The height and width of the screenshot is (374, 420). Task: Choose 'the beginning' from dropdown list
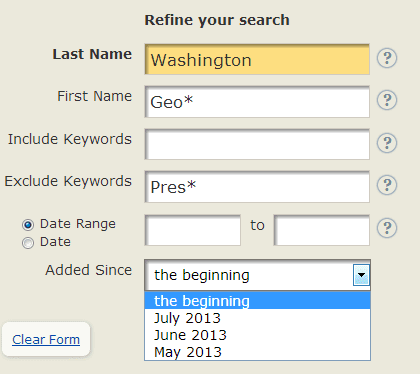click(x=257, y=300)
